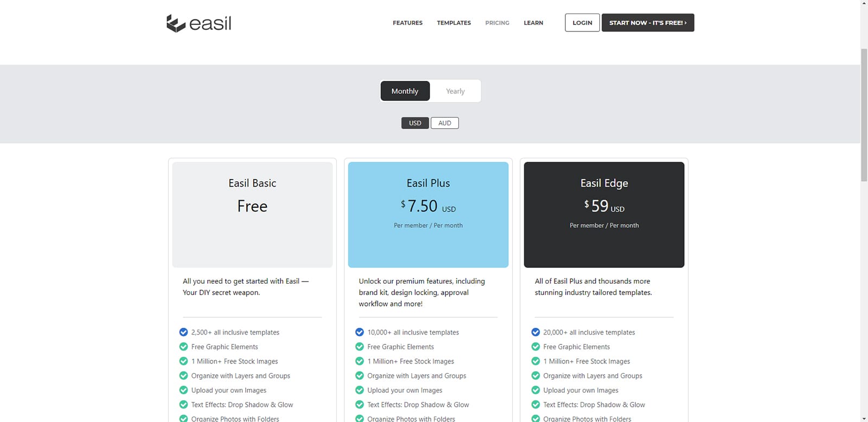Click Edge plan 'Upload your own Images' text
The height and width of the screenshot is (422, 868).
pyautogui.click(x=580, y=390)
